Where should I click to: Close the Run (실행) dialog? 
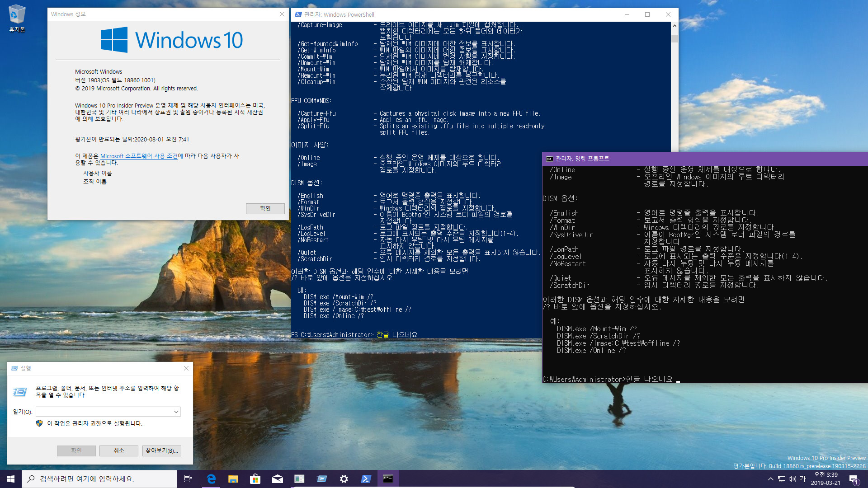pyautogui.click(x=186, y=368)
